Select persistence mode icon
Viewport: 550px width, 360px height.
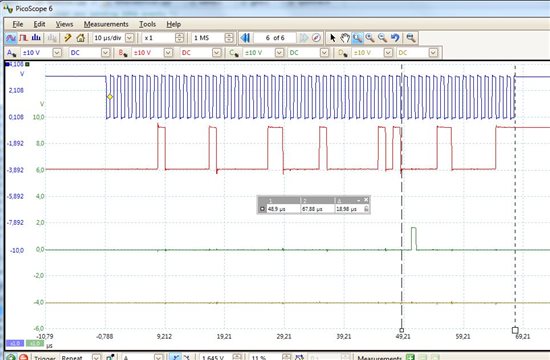click(24, 38)
